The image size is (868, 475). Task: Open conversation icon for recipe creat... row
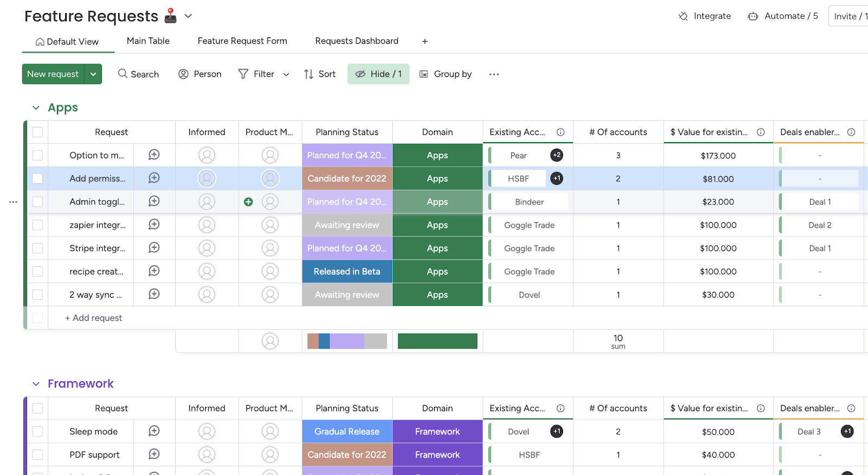click(x=154, y=271)
